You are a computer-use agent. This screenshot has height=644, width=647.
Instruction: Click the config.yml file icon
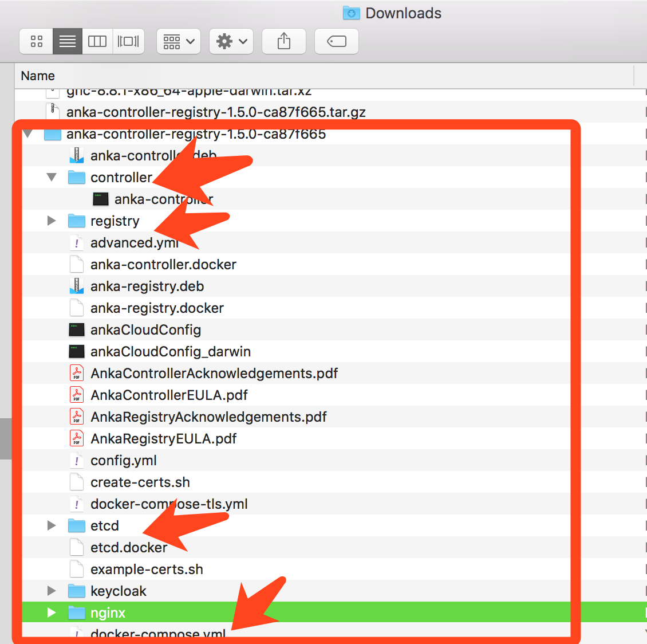click(x=77, y=460)
